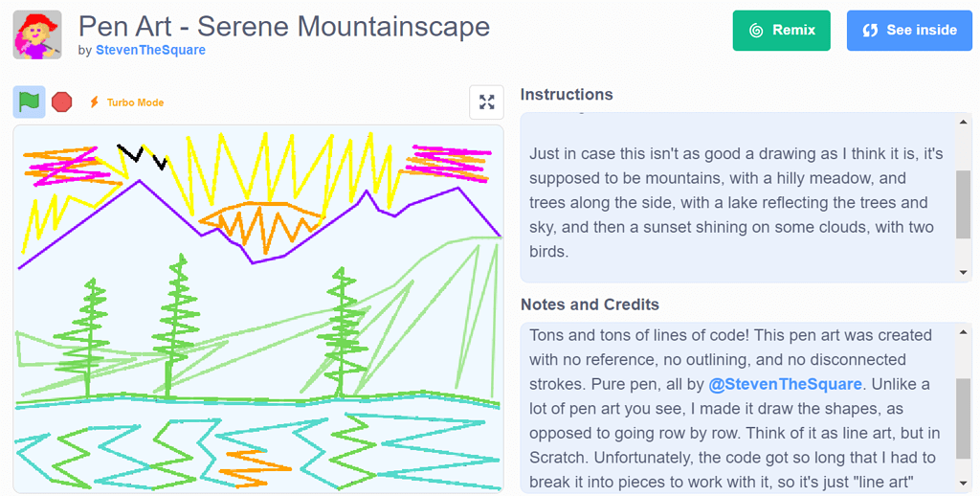Click down arrow of Notes and Credits scrollbar
Screen dimensions: 980x496
click(x=963, y=483)
